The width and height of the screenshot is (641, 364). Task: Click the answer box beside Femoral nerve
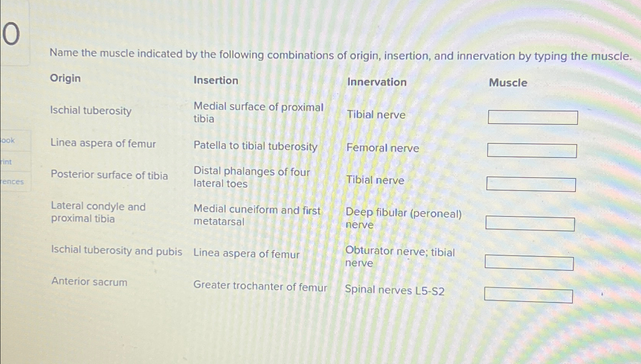(x=532, y=150)
